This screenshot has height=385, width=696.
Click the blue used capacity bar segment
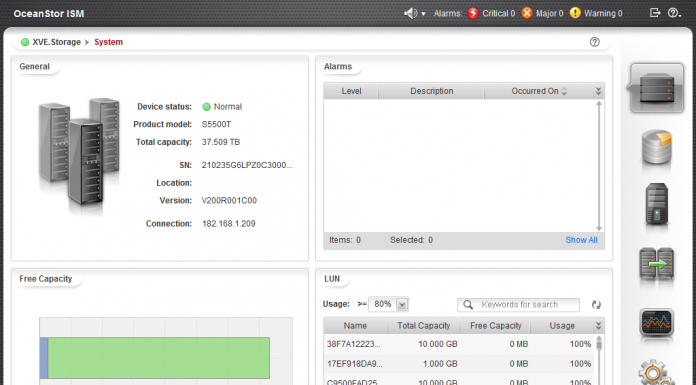(x=44, y=358)
